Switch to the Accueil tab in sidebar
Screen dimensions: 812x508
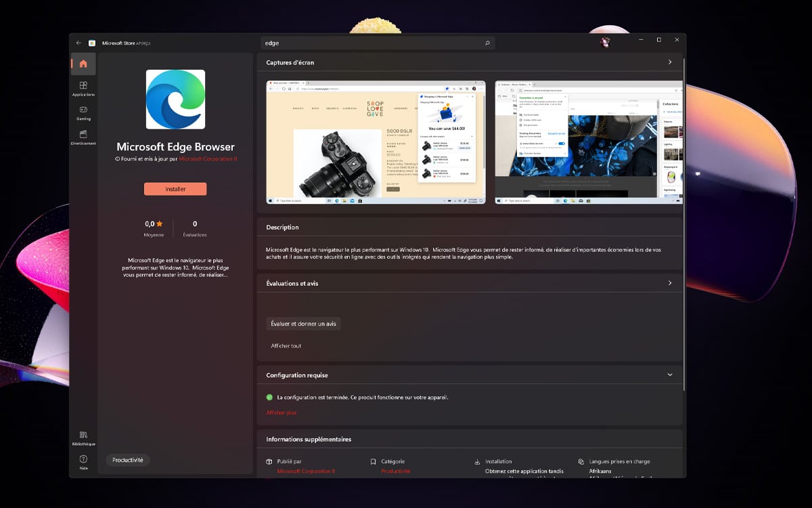point(83,63)
